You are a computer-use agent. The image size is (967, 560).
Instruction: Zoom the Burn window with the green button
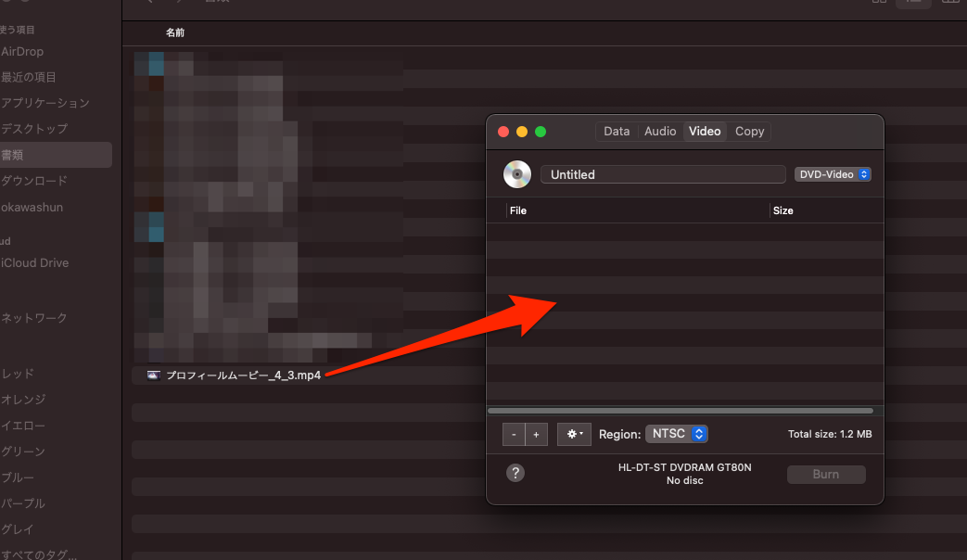tap(541, 132)
